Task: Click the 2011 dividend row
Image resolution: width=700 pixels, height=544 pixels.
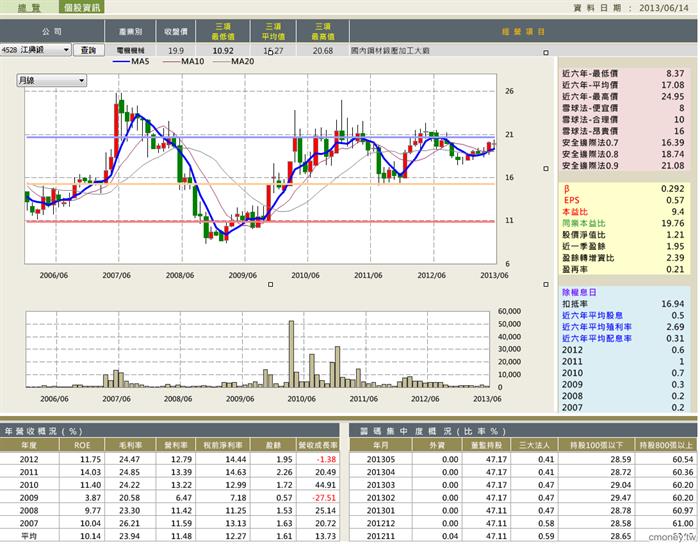Action: tap(623, 361)
